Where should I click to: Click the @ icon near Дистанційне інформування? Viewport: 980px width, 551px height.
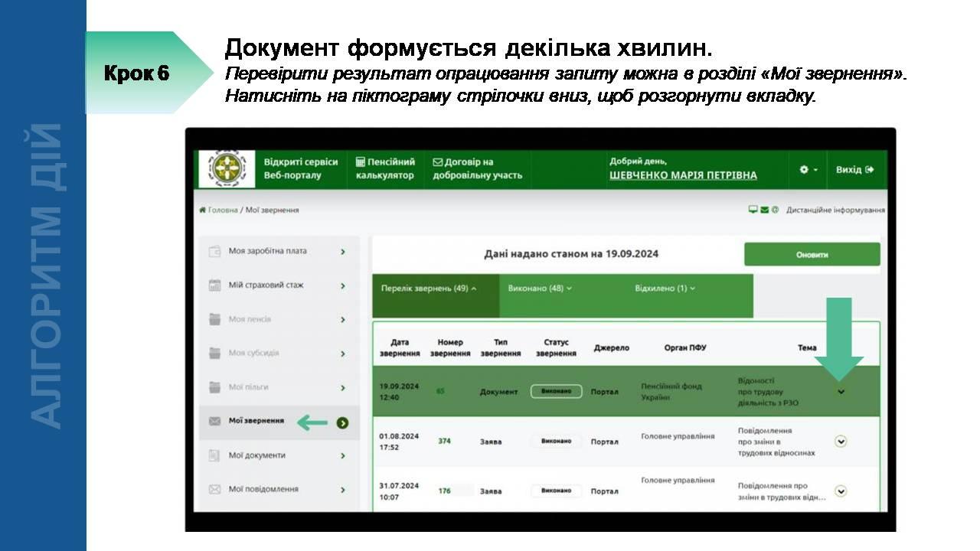click(775, 210)
